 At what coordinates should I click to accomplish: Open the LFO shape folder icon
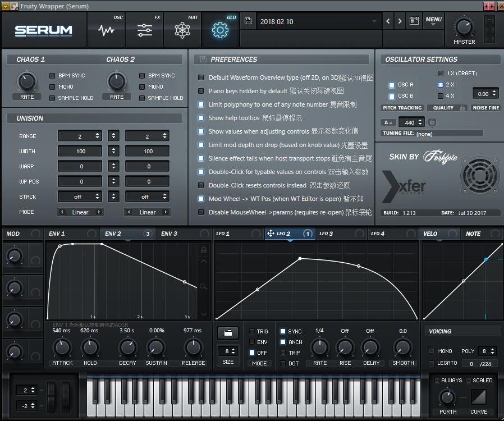pyautogui.click(x=228, y=333)
